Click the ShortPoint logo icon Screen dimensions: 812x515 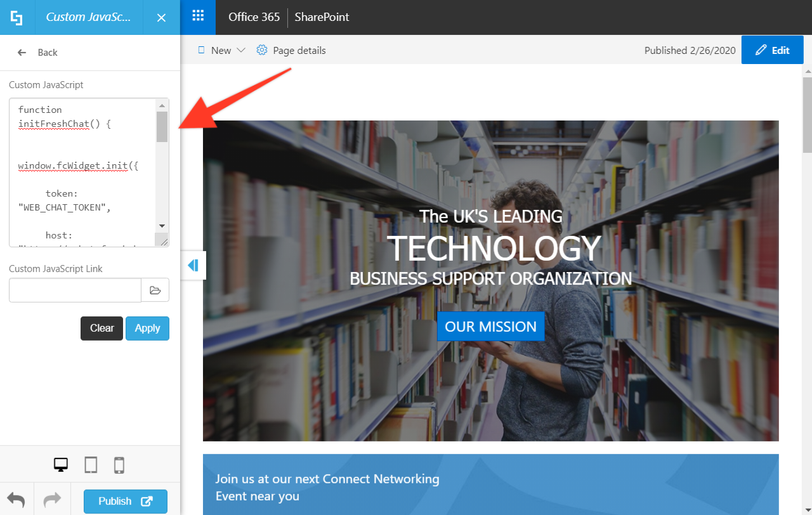click(17, 17)
